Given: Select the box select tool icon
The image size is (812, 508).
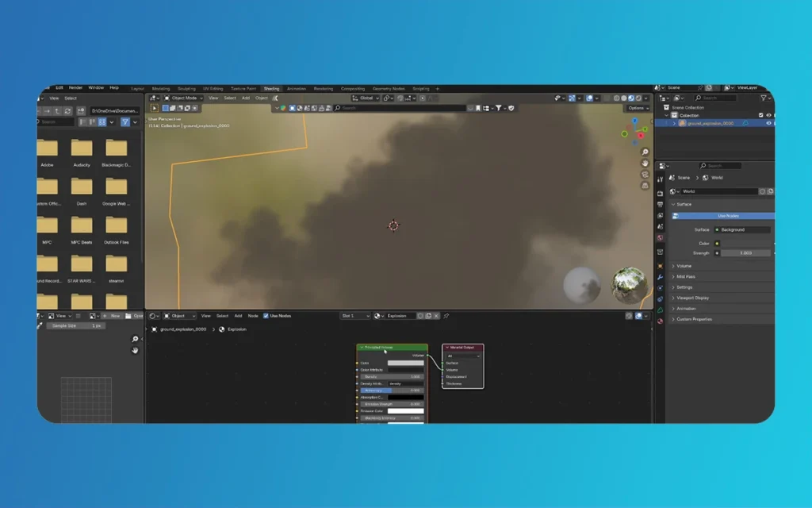Looking at the screenshot, I should click(x=155, y=108).
